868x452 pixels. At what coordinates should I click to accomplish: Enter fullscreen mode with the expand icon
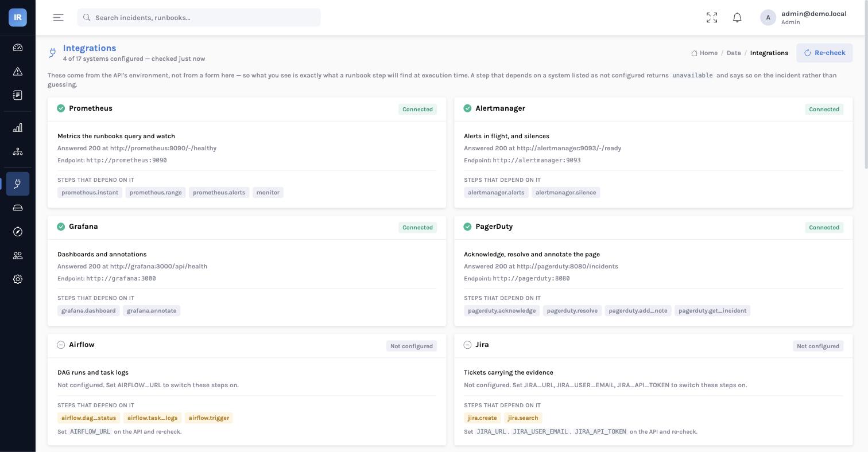(712, 18)
